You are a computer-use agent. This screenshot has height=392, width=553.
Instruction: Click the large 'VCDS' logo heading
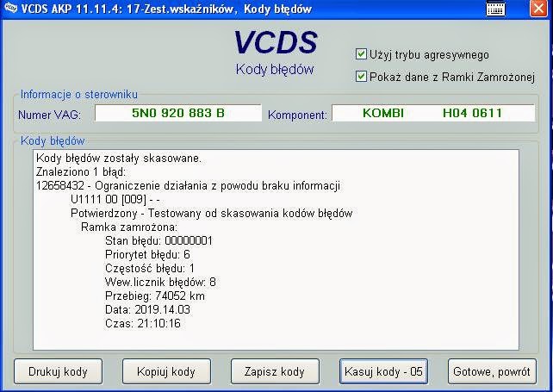pos(276,42)
